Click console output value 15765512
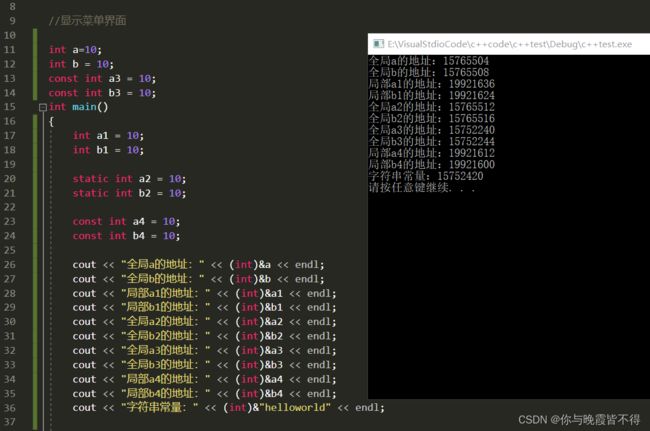This screenshot has height=431, width=650. (472, 107)
